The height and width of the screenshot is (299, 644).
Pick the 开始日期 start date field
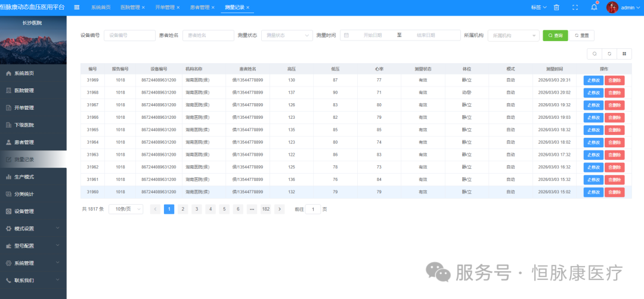(373, 35)
